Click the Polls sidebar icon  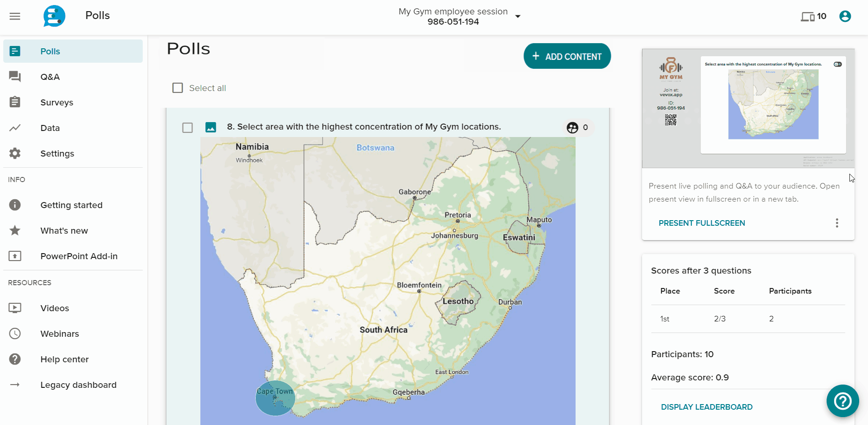coord(15,51)
